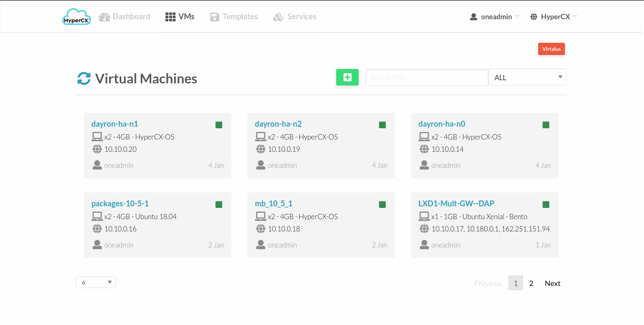
Task: Click the user icon on the dayron-ha-n0 card
Action: tap(424, 165)
